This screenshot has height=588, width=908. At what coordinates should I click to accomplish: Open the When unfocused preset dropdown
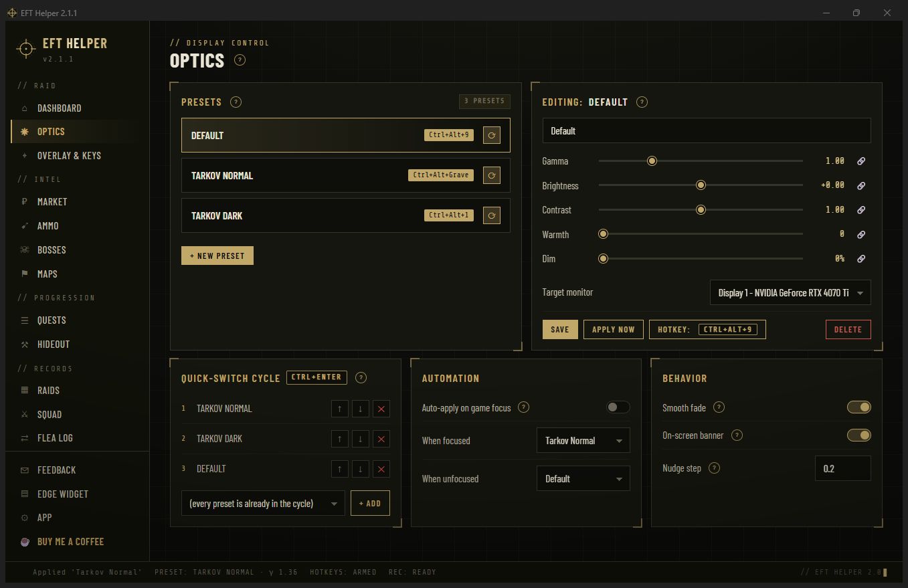pyautogui.click(x=583, y=479)
